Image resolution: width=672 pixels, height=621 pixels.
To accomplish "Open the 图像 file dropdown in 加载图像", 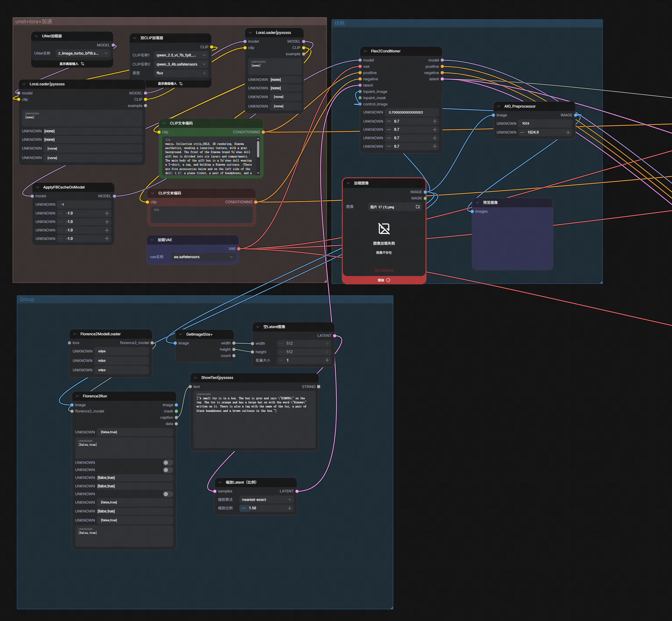I will point(390,207).
